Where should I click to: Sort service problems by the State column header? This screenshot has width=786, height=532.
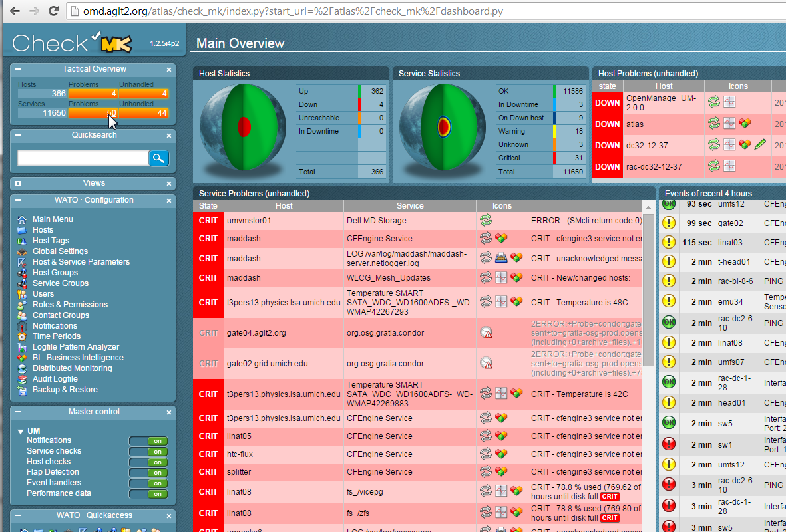pos(208,206)
